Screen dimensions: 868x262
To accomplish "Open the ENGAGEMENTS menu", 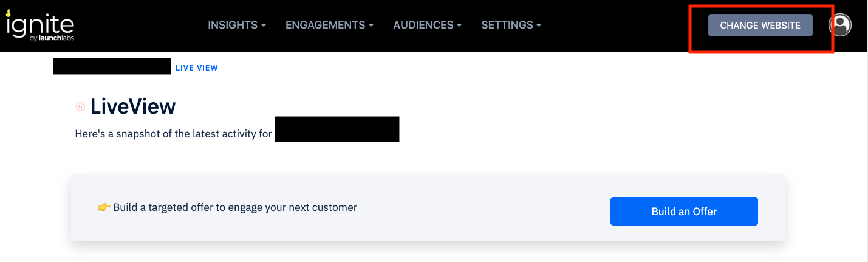I will pyautogui.click(x=325, y=25).
